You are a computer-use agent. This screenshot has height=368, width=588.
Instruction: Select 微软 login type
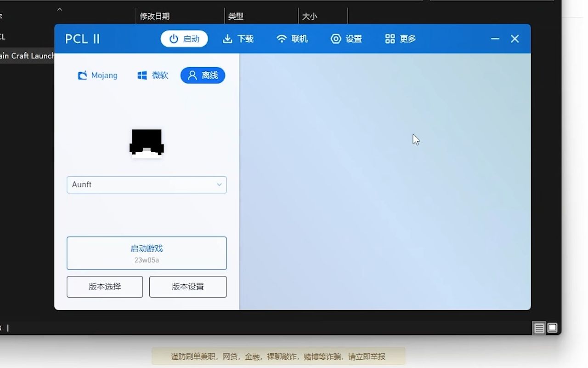pyautogui.click(x=153, y=75)
